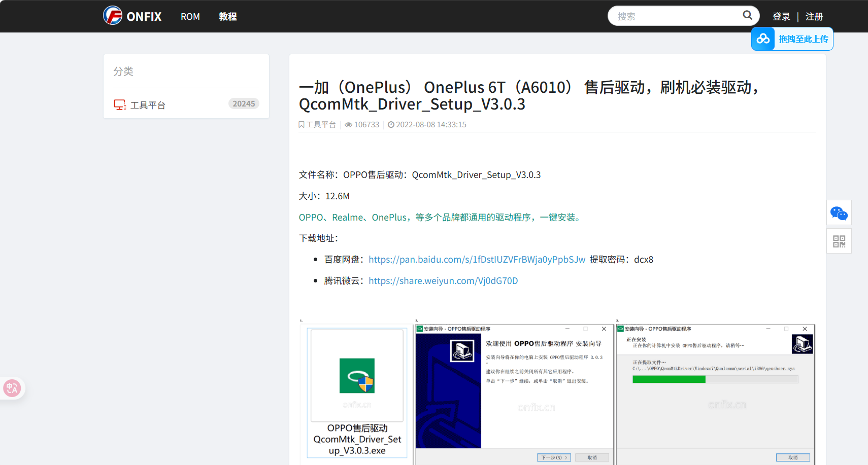
Task: Open the 教程 menu item
Action: coord(228,17)
